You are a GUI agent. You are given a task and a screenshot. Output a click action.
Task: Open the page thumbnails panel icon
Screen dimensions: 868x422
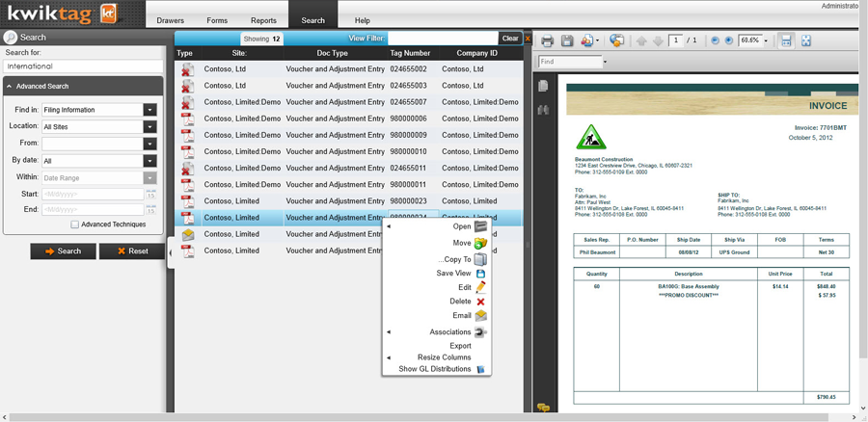click(x=543, y=86)
